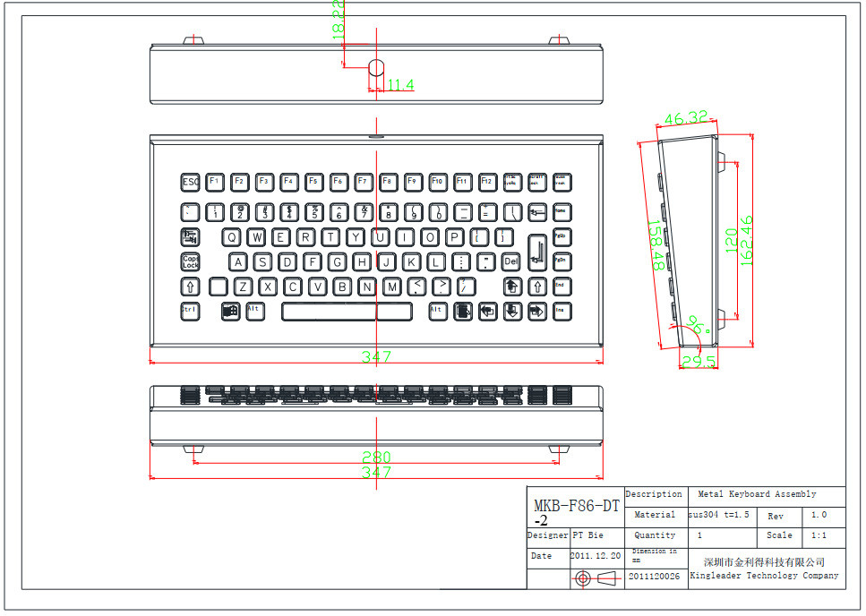
Task: Select the 2011.12.20 date value
Action: [x=596, y=556]
